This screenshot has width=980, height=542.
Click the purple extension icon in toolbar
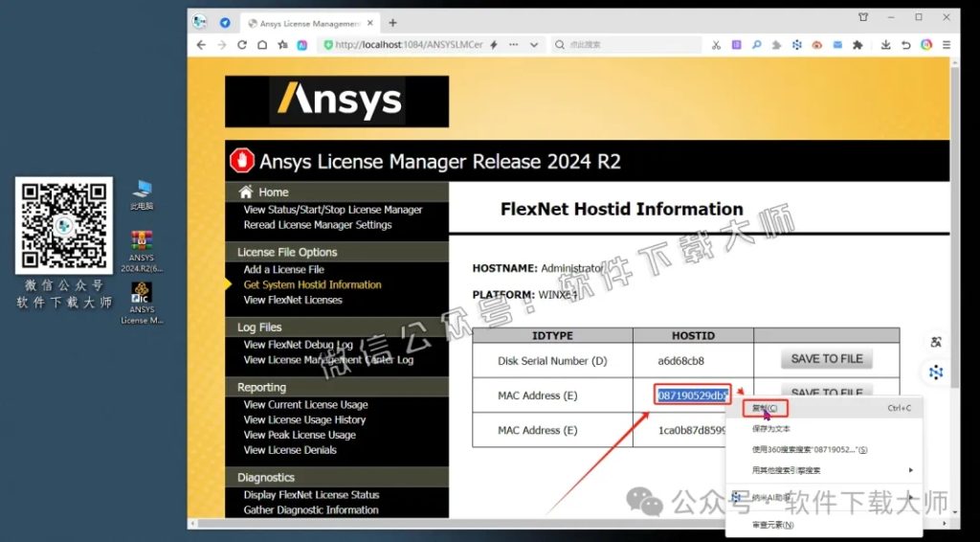(x=737, y=45)
